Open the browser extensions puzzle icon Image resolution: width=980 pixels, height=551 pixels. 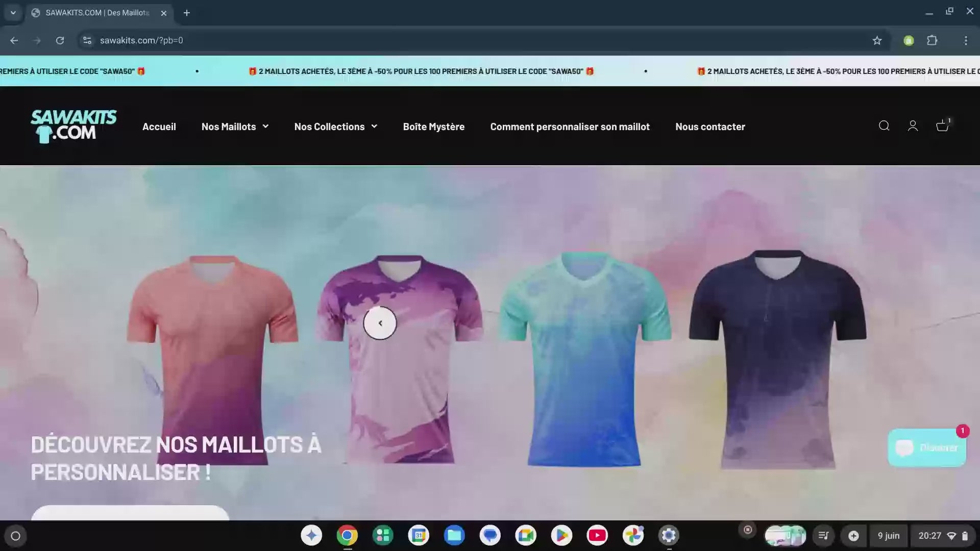[x=932, y=40]
